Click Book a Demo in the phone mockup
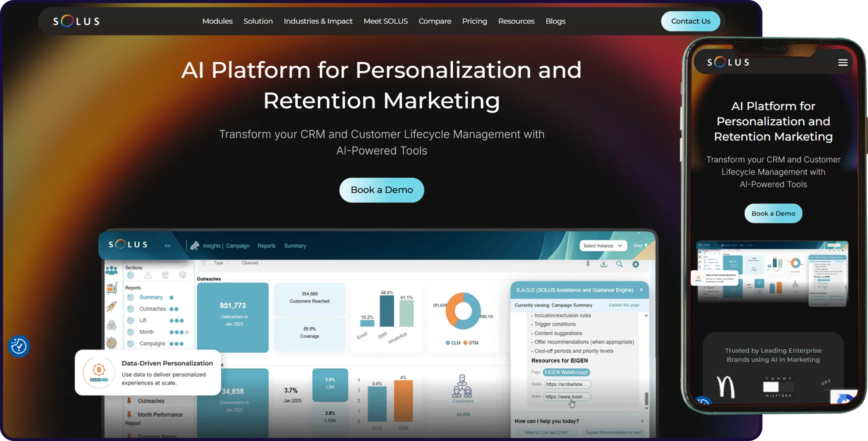The height and width of the screenshot is (441, 868). coord(773,213)
